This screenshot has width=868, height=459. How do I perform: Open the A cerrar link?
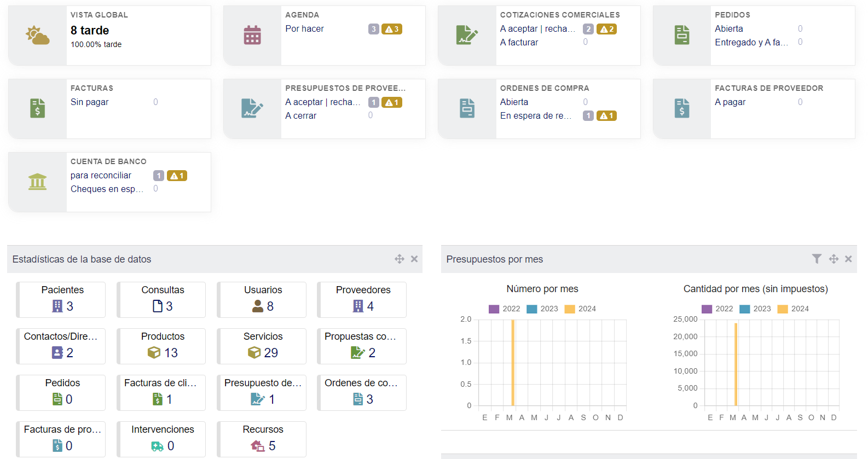pos(300,115)
